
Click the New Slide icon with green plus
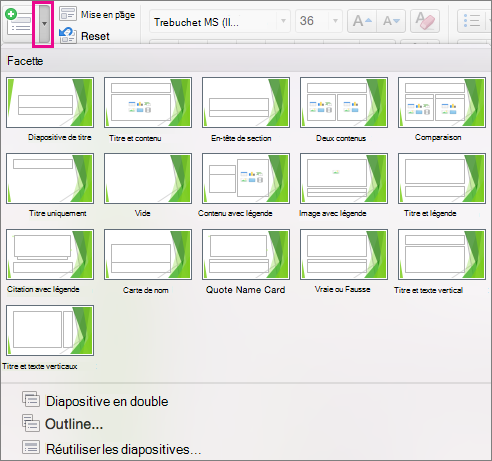(x=19, y=23)
